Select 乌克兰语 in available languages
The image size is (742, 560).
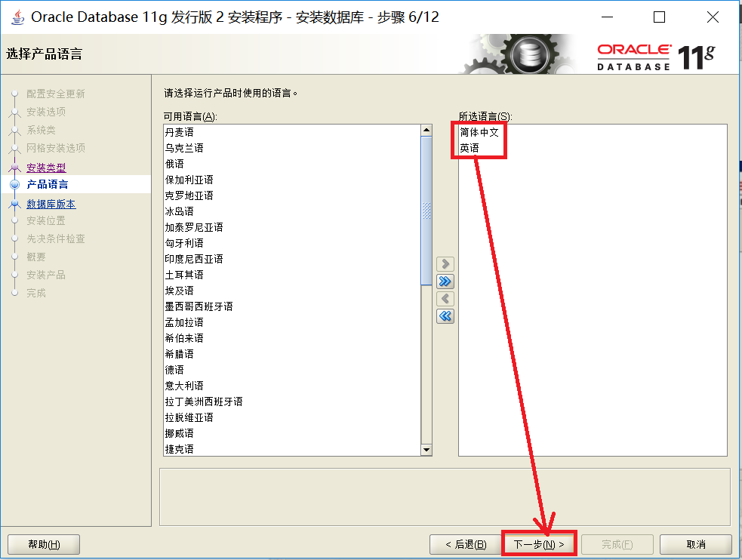292,148
